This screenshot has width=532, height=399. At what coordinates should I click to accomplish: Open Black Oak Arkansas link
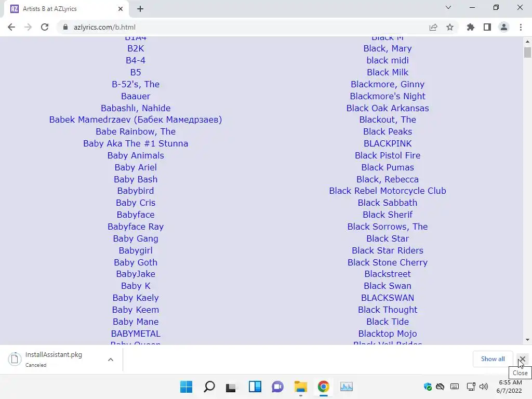(x=388, y=108)
